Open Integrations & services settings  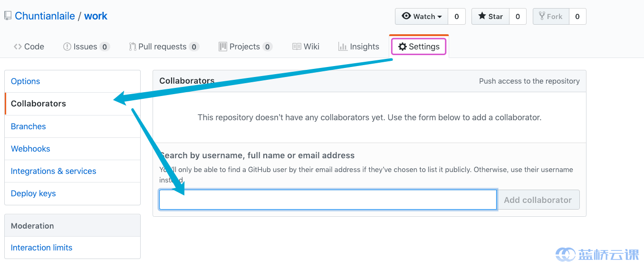[73, 171]
